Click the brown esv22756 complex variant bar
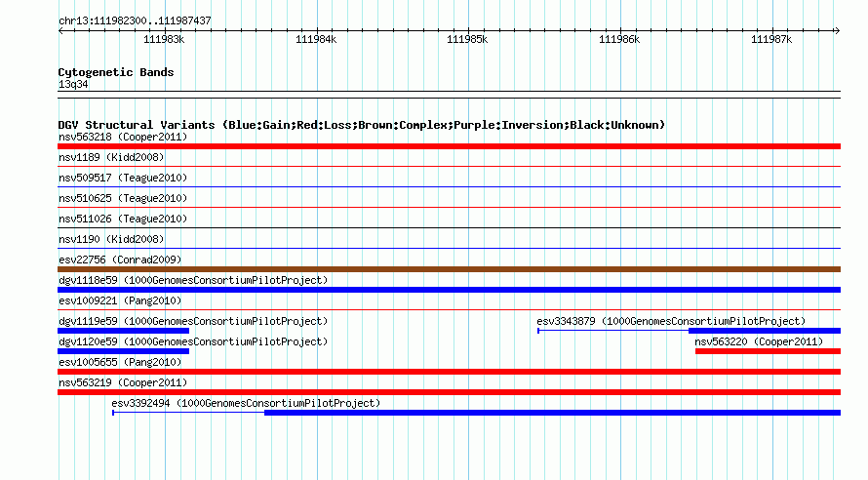 [x=449, y=269]
